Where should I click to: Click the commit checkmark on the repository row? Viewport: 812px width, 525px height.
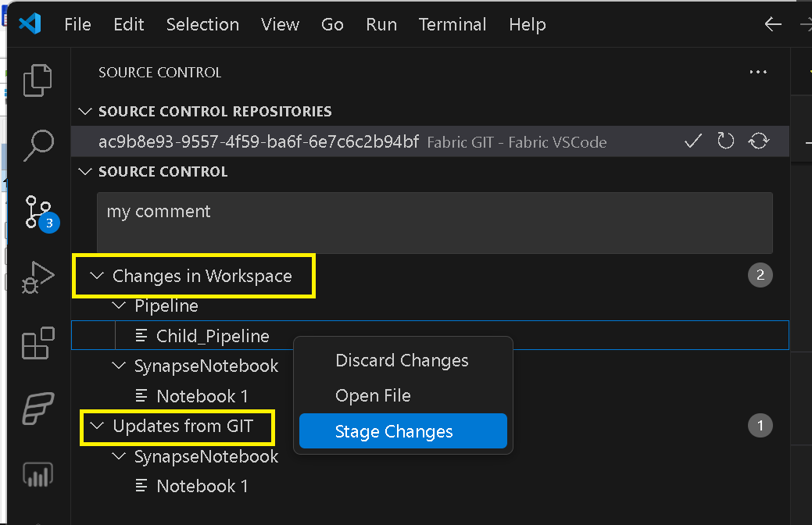[693, 141]
